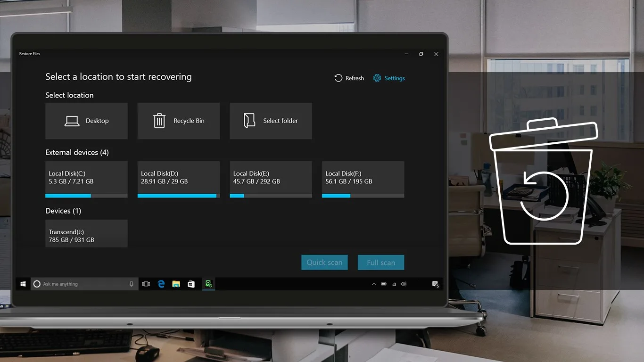Select the Desktop location tile
This screenshot has width=644, height=362.
[86, 121]
